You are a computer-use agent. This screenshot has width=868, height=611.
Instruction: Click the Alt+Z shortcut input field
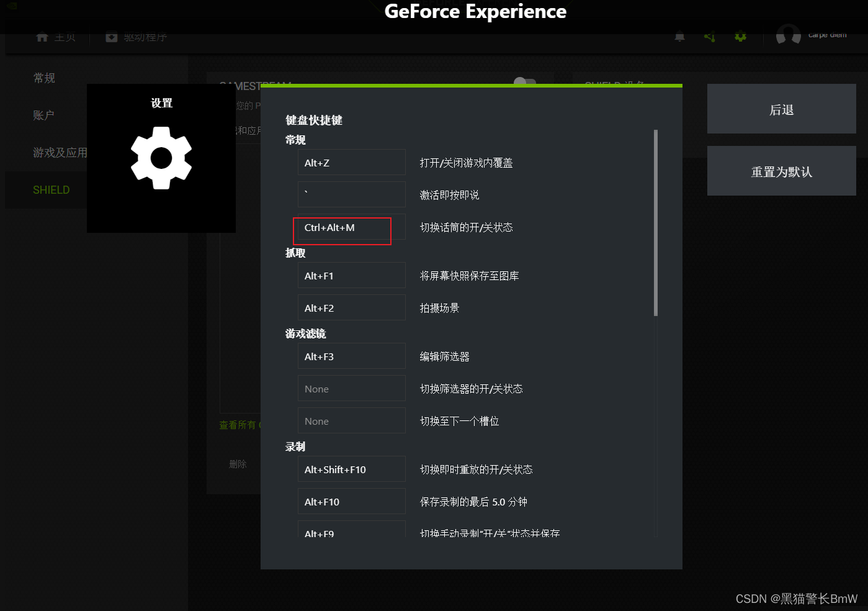pos(351,162)
